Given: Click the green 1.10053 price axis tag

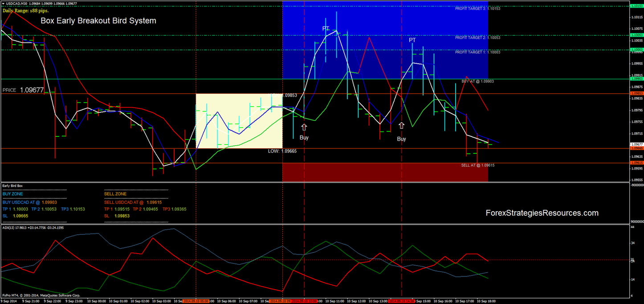Looking at the screenshot, I should 636,35.
